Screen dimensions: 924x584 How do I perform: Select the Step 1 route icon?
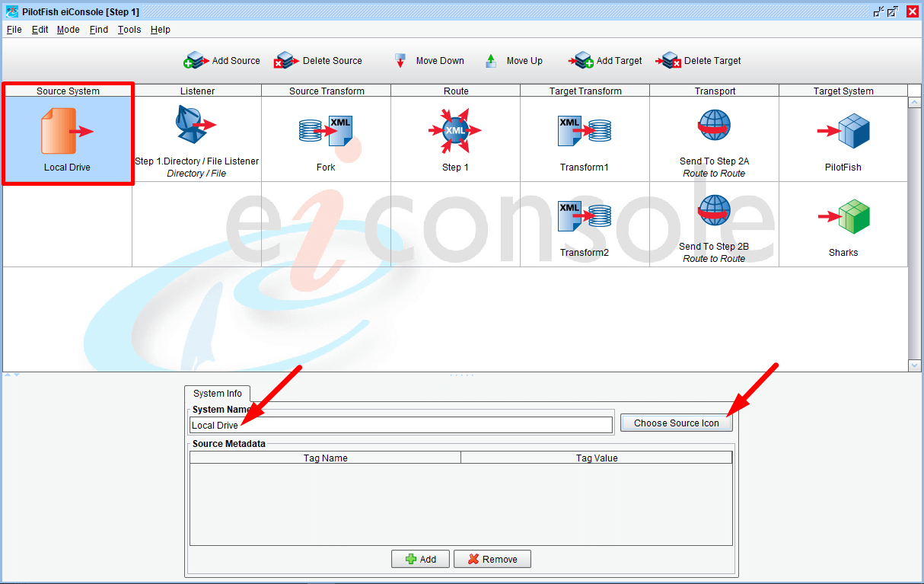pos(455,131)
